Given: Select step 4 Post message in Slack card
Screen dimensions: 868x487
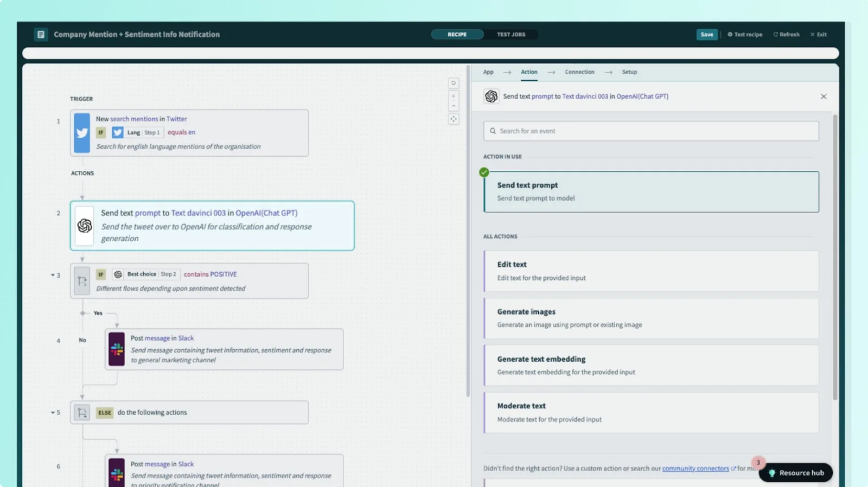Looking at the screenshot, I should 224,349.
